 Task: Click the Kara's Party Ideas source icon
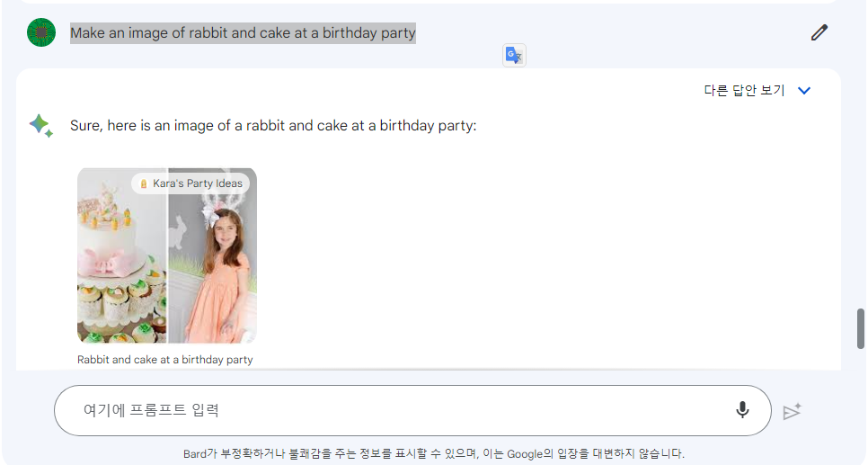[144, 183]
